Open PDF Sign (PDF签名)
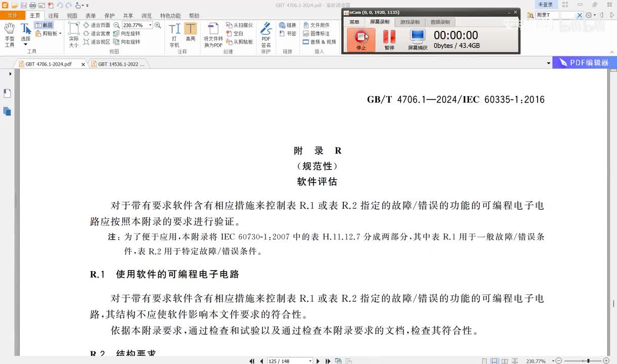Image resolution: width=617 pixels, height=364 pixels. click(266, 35)
